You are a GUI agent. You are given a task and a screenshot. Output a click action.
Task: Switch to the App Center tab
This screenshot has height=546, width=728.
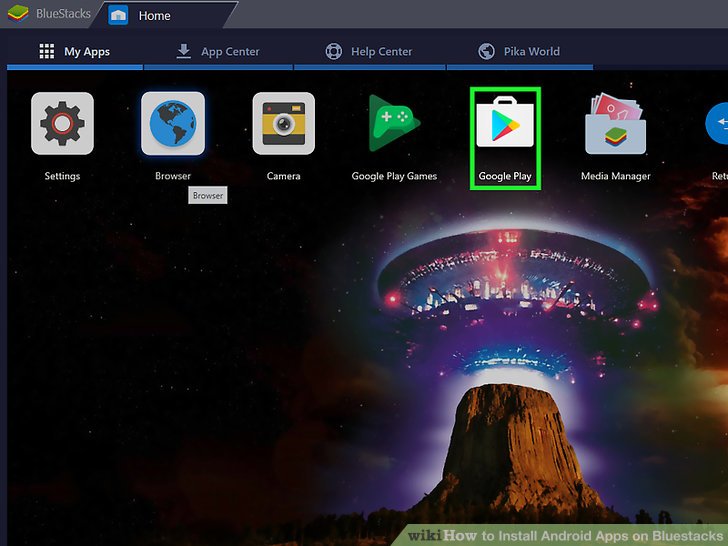coord(218,52)
